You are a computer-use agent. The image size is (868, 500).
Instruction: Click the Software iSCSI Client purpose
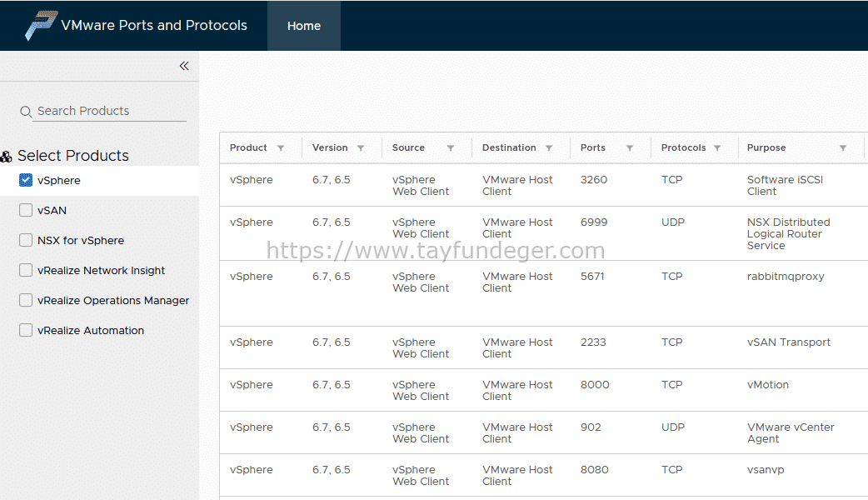[785, 186]
